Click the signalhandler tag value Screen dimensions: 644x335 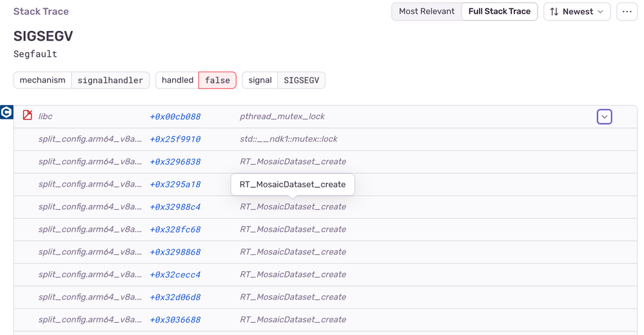coord(110,80)
